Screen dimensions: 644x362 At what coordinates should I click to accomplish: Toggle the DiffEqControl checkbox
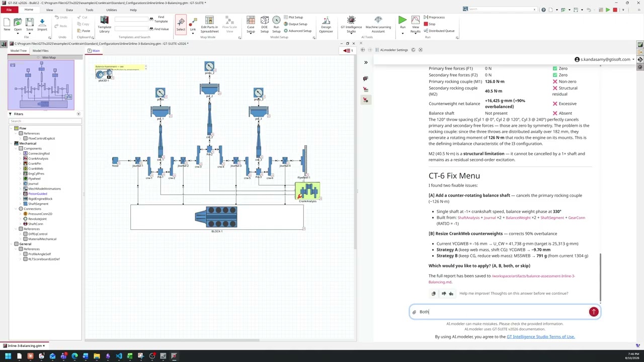click(25, 234)
